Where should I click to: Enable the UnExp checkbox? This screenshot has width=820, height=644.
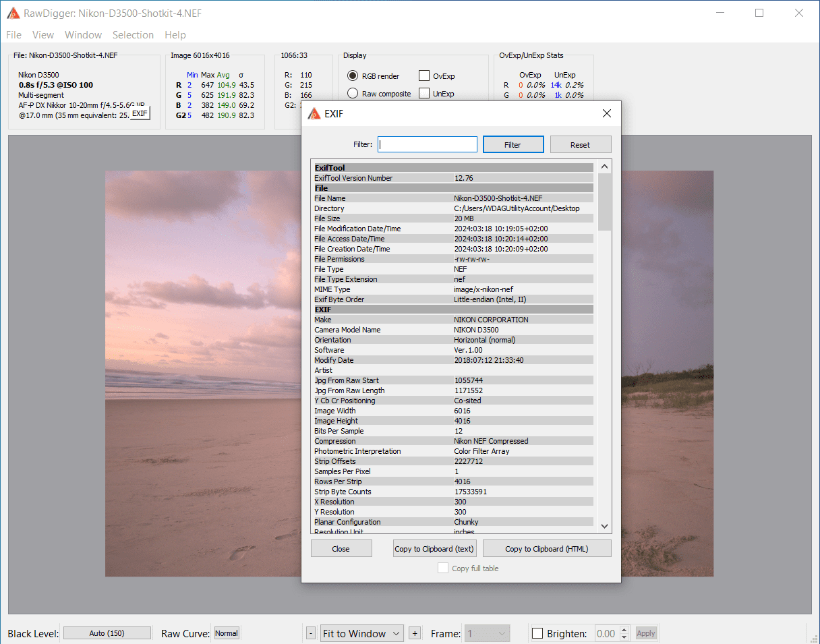424,93
